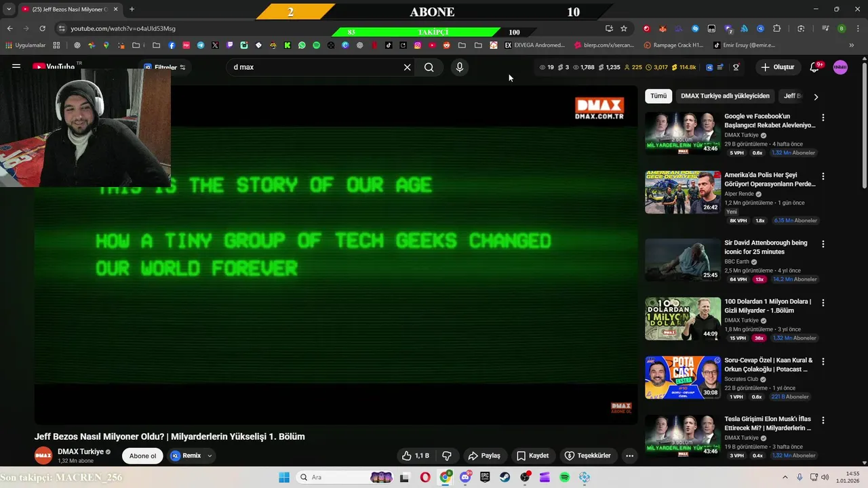Screen dimensions: 868x488
Task: Open 'Amerika'da Polis Her Şeyi Görüyor' thumbnail
Action: [683, 192]
